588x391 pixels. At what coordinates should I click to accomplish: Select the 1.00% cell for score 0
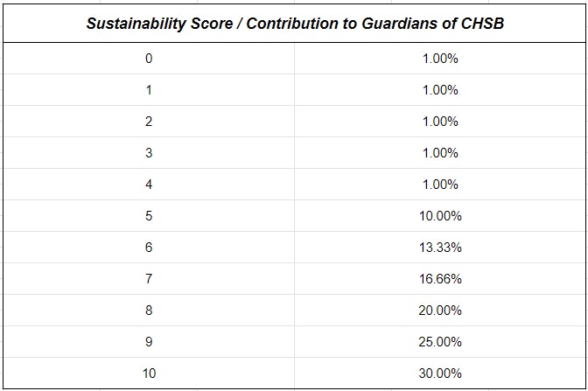(441, 59)
